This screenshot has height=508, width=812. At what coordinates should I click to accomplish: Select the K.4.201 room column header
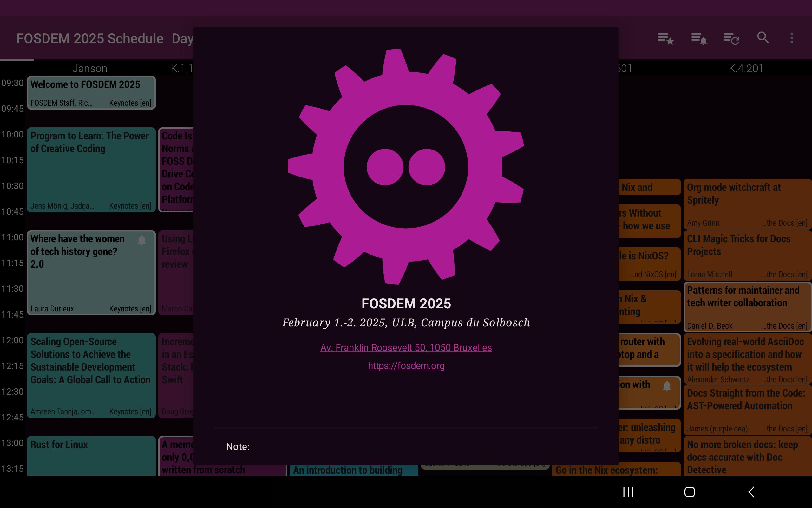746,69
